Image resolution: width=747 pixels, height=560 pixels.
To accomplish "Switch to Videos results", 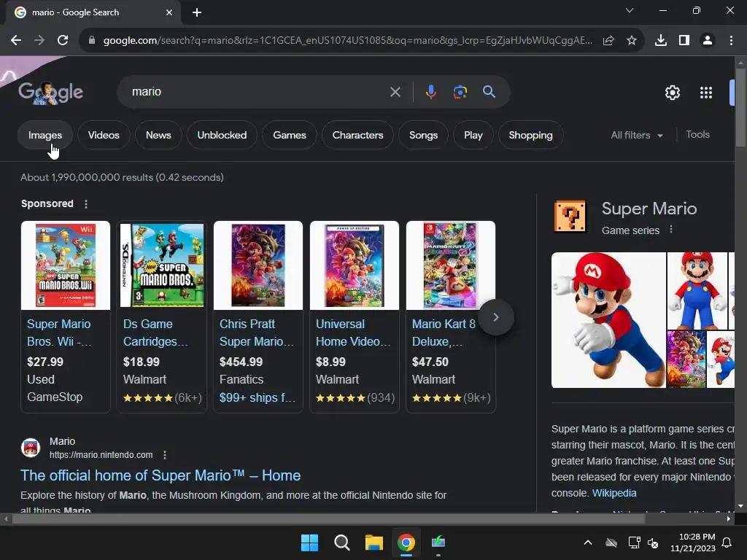I will [x=104, y=135].
